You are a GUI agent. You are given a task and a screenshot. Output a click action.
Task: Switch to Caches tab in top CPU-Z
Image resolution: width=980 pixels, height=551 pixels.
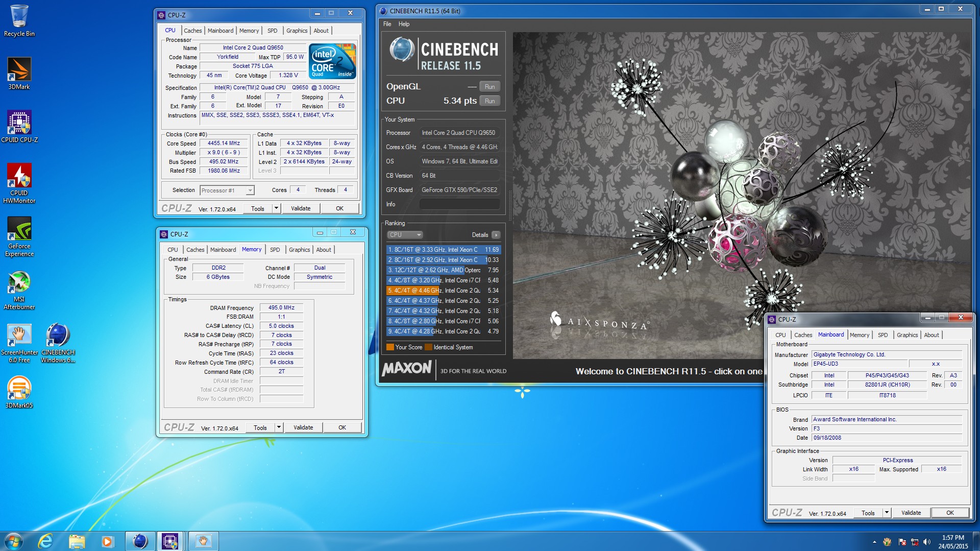(193, 31)
